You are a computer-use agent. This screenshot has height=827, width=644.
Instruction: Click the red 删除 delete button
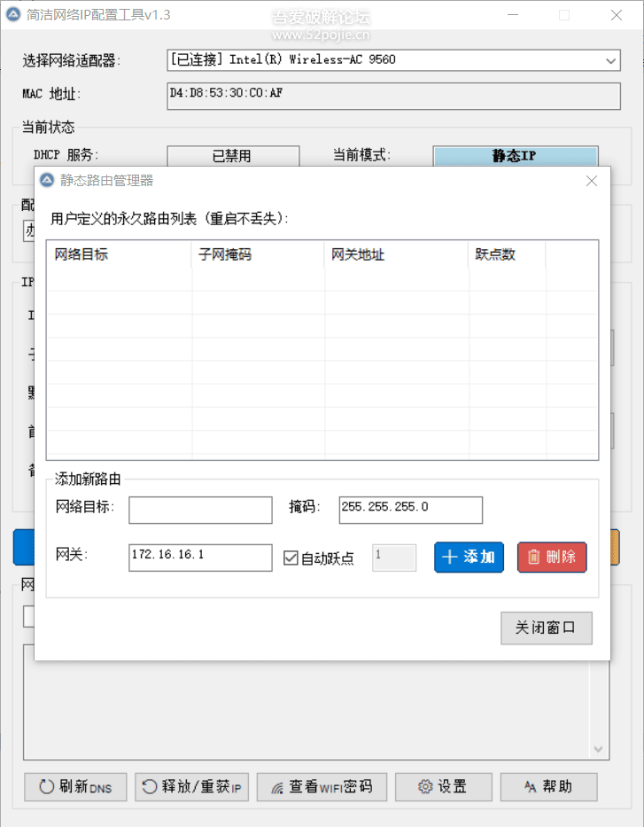(552, 557)
